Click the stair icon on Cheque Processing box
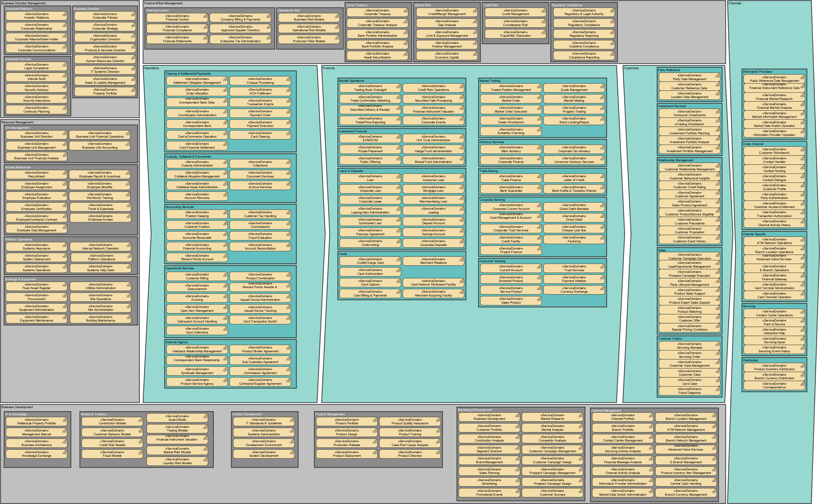Screen dimensions: 820x504 point(288,79)
